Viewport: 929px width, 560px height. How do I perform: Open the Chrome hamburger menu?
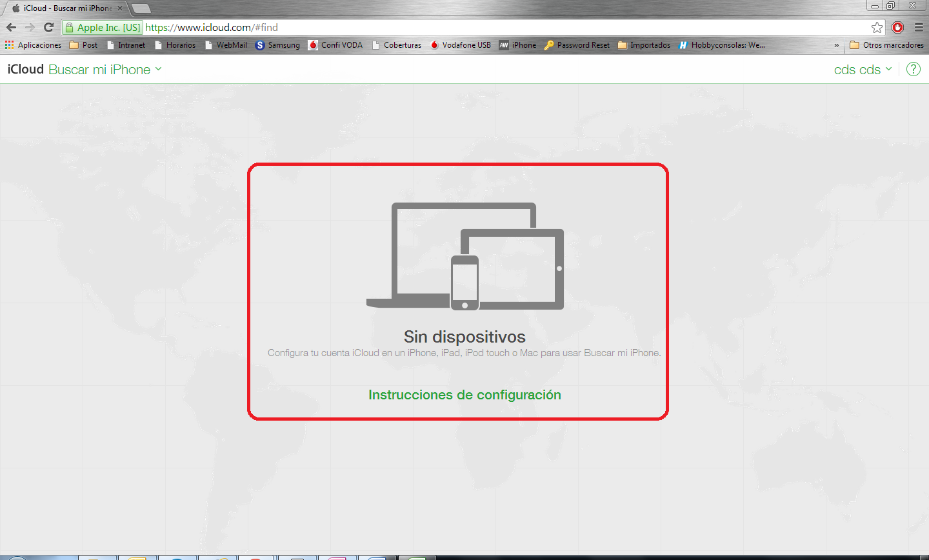(x=919, y=27)
